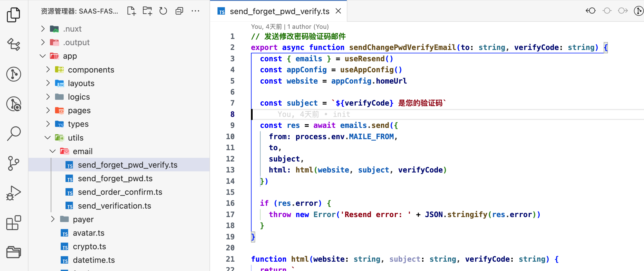Screen dimensions: 644x271
Task: Open the activity bar icon below Explorer
Action: [14, 44]
